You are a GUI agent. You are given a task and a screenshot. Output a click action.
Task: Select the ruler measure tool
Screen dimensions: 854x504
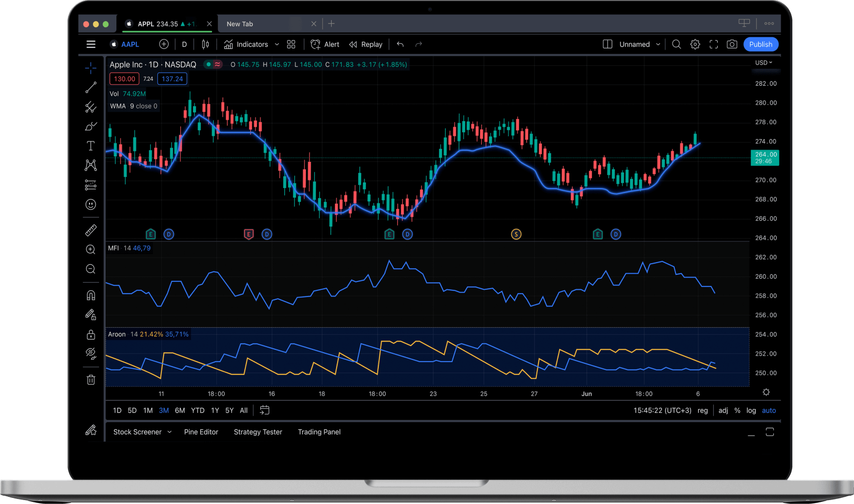91,230
